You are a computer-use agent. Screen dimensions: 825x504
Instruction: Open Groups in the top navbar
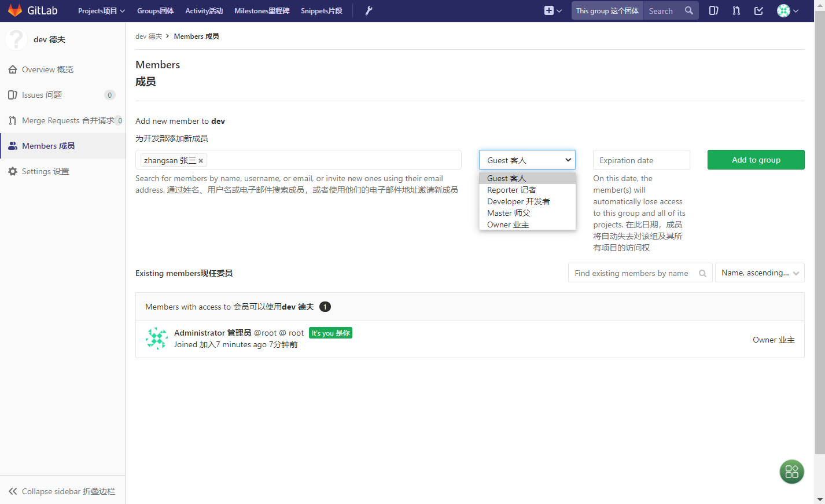[x=155, y=10]
